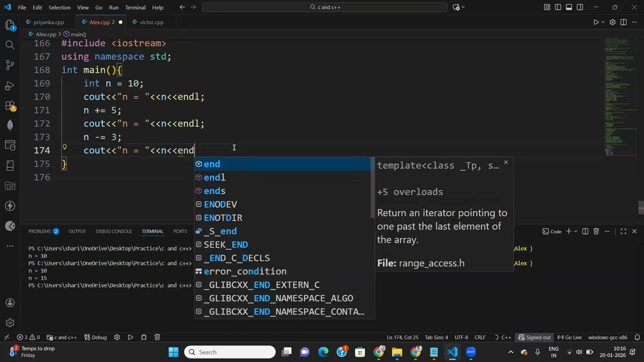Toggle Panel visibility in title bar

(569, 7)
